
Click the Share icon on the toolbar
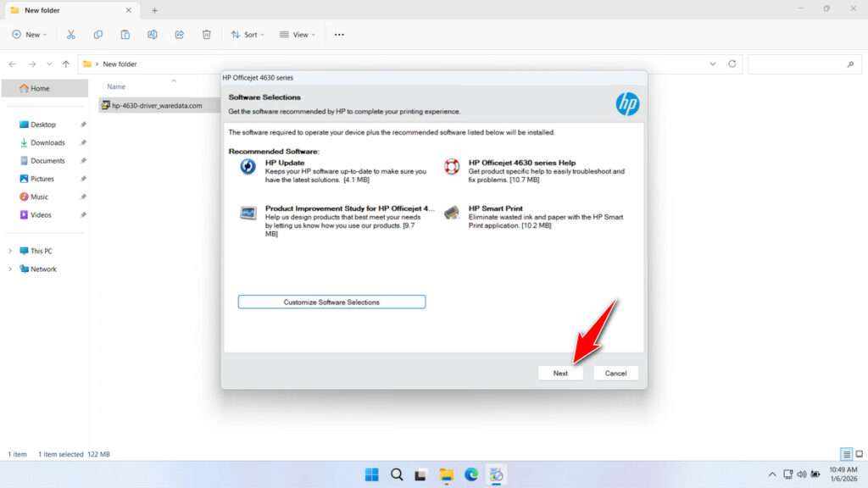(179, 34)
